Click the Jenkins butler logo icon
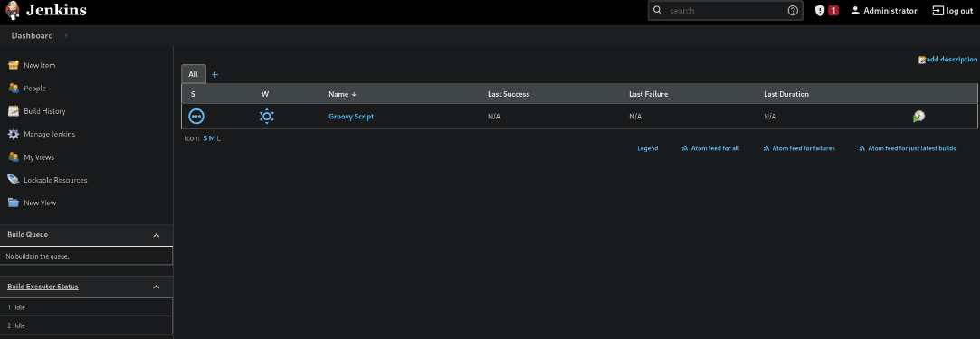 (x=12, y=11)
